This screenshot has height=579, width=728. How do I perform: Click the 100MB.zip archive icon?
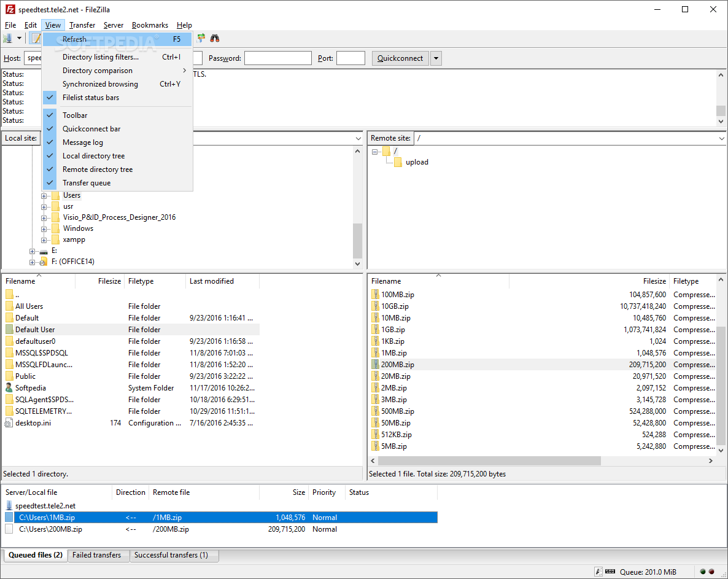(376, 294)
